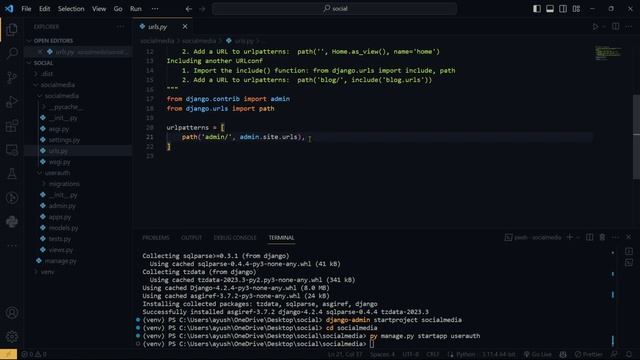Open settings.py in the explorer tree
The width and height of the screenshot is (640, 360).
tap(64, 140)
